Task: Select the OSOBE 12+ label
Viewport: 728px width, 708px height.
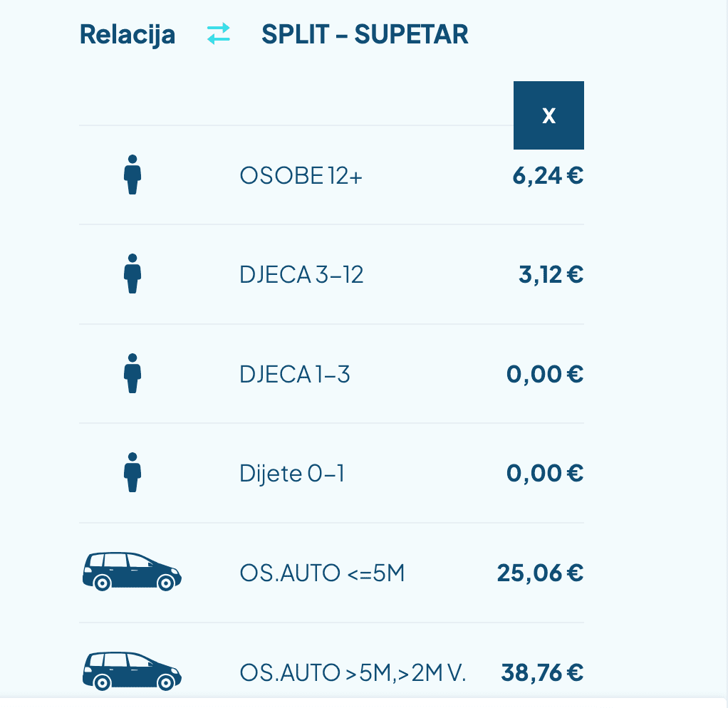Action: pyautogui.click(x=301, y=176)
